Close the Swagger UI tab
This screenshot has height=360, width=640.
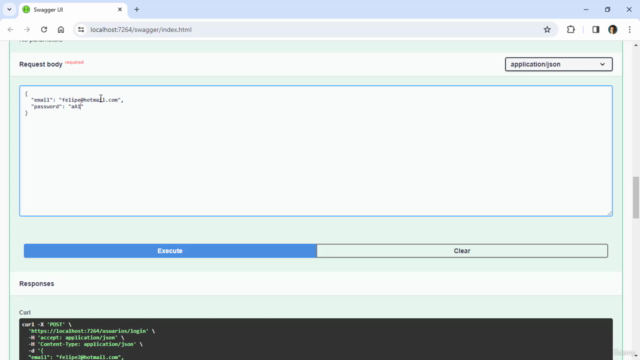120,9
